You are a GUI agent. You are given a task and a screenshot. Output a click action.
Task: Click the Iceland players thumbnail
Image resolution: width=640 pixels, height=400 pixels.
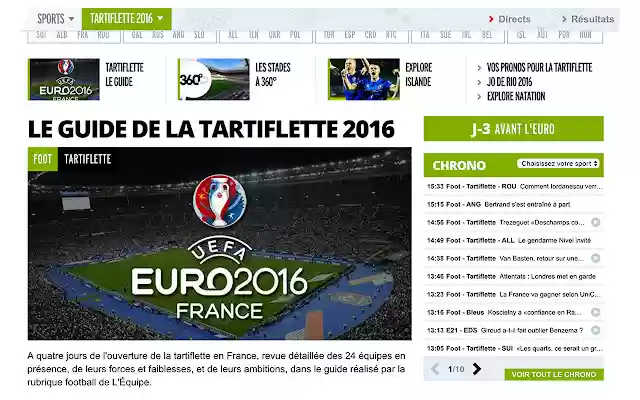(364, 79)
